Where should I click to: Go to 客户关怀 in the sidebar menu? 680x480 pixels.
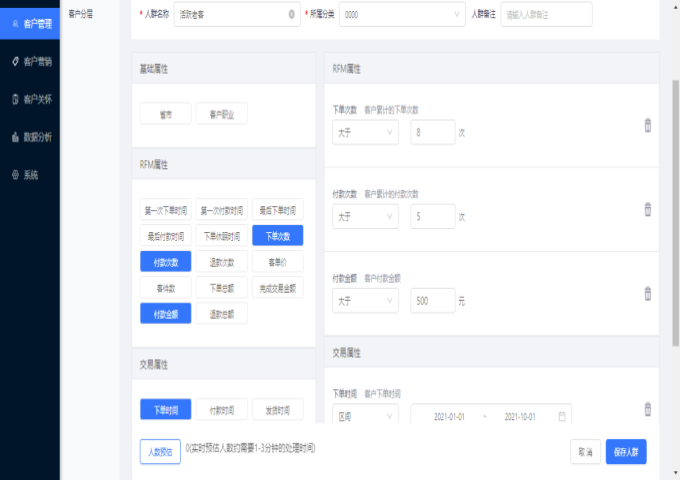(30, 99)
